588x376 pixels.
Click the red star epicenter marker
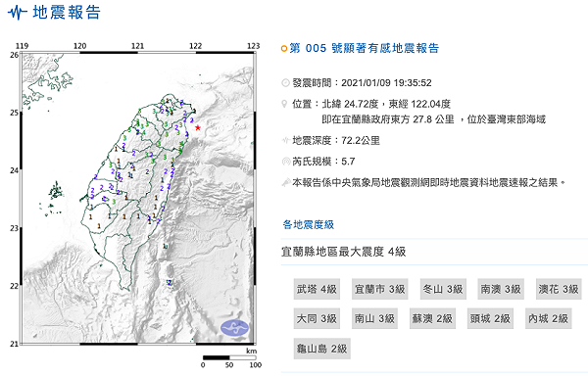(x=198, y=127)
